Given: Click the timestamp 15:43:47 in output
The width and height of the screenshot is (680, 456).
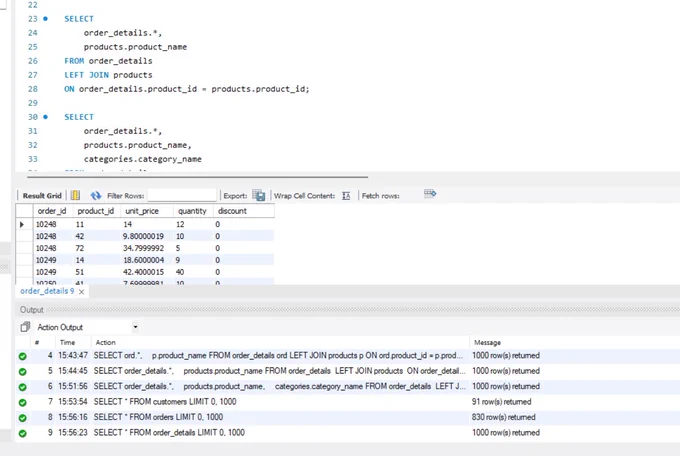Looking at the screenshot, I should point(73,355).
